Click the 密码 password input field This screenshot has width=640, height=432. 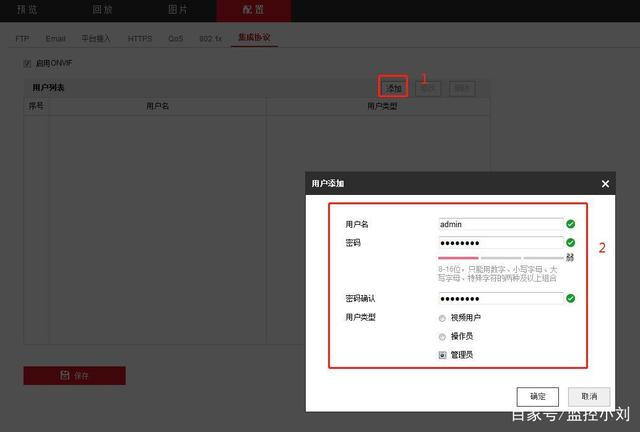[x=501, y=243]
